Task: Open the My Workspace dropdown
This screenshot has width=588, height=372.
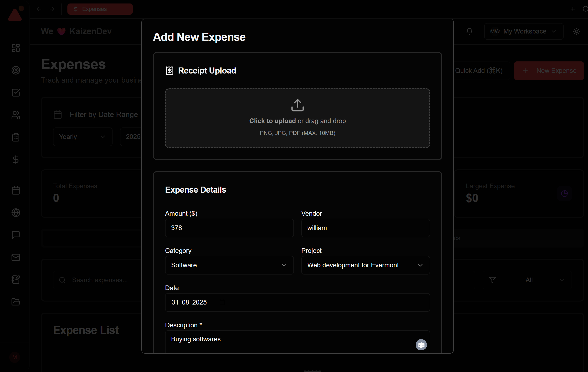Action: coord(524,31)
